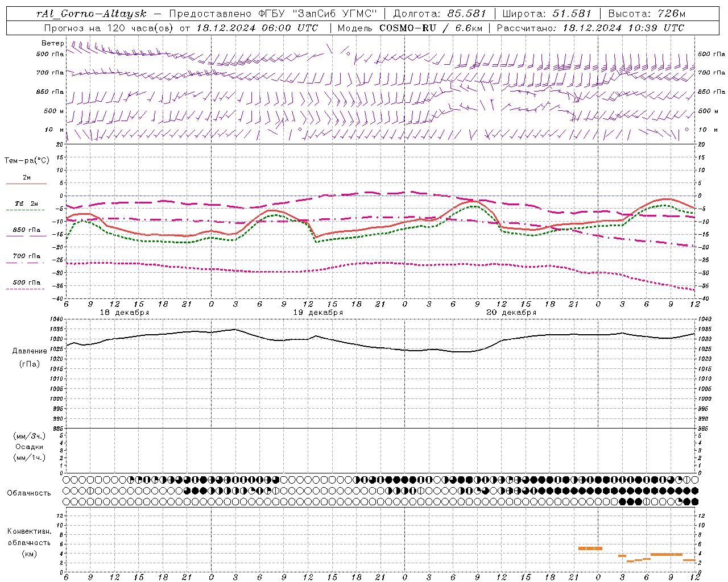Select the left 850 гПа wind level label

[50, 92]
